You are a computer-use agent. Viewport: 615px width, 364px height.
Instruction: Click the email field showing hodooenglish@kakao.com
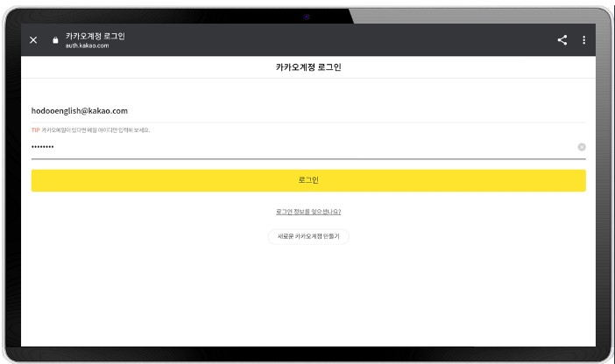pyautogui.click(x=308, y=111)
